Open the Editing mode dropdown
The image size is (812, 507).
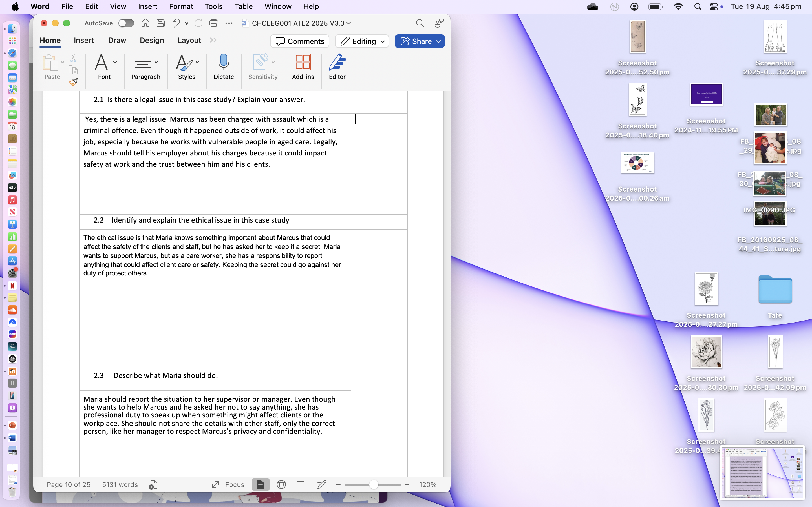[x=362, y=41]
